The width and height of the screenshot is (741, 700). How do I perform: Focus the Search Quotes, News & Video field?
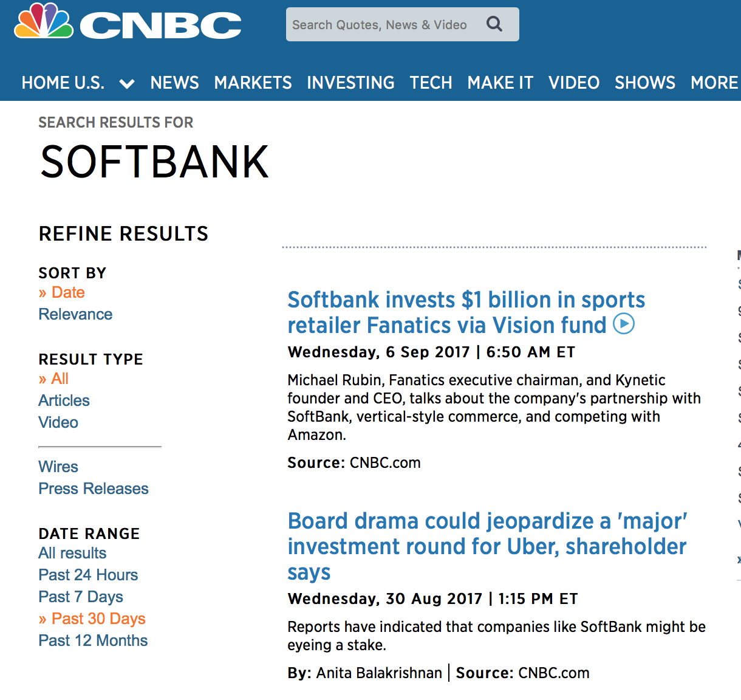[x=402, y=24]
